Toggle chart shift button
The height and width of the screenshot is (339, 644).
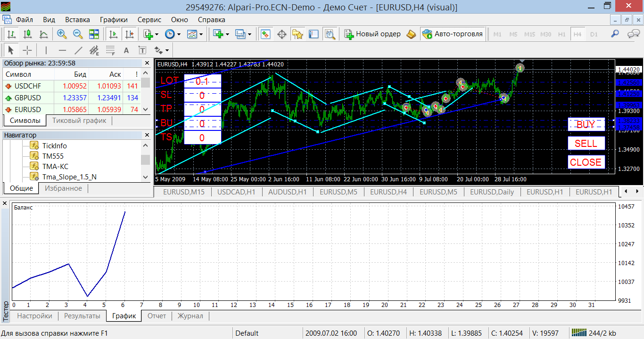[x=129, y=34]
